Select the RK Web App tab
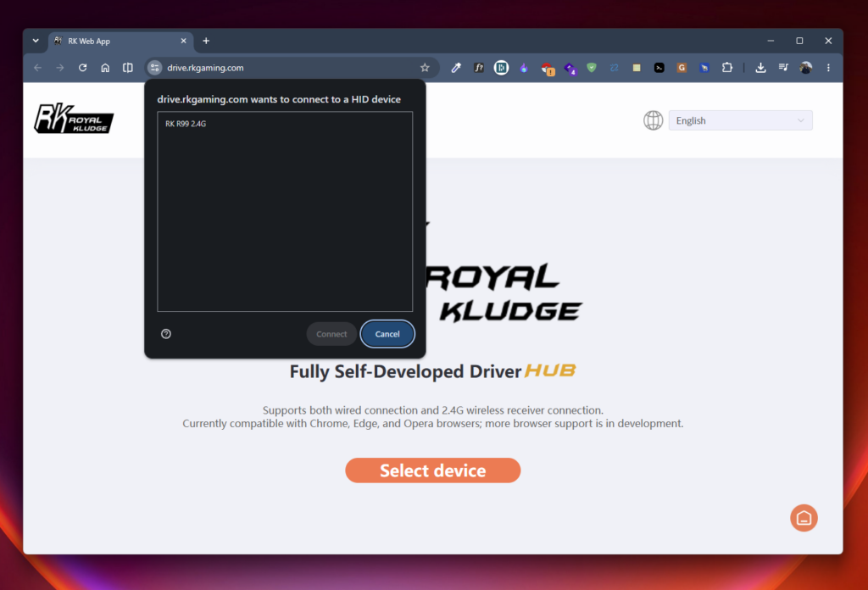Screen dimensions: 868x590 tap(120, 41)
